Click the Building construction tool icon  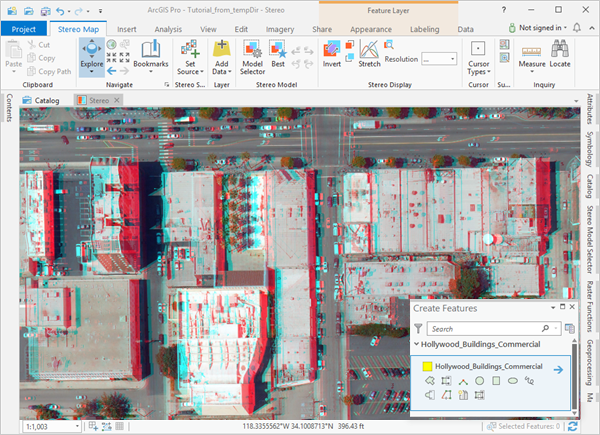click(463, 395)
